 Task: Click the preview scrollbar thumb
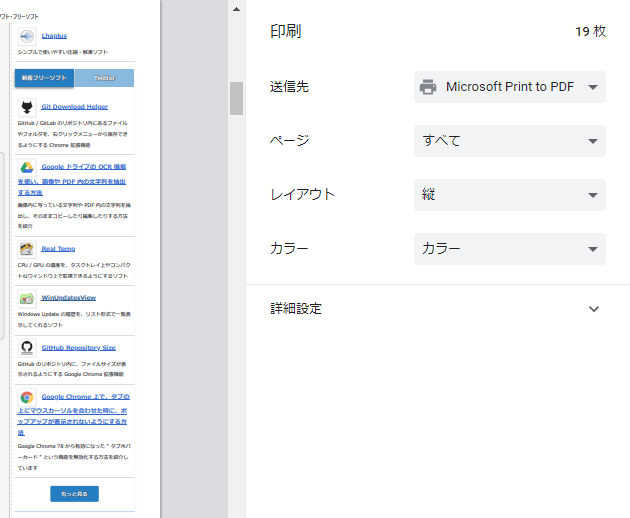236,98
